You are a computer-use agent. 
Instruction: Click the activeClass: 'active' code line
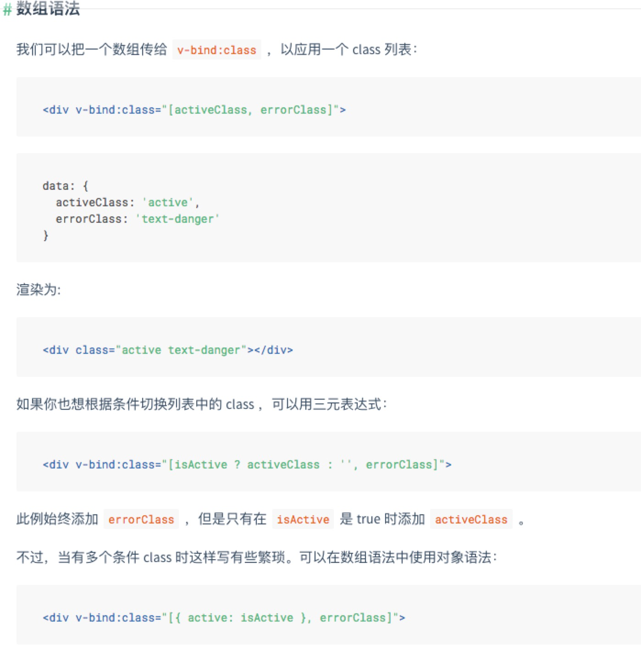pyautogui.click(x=127, y=202)
